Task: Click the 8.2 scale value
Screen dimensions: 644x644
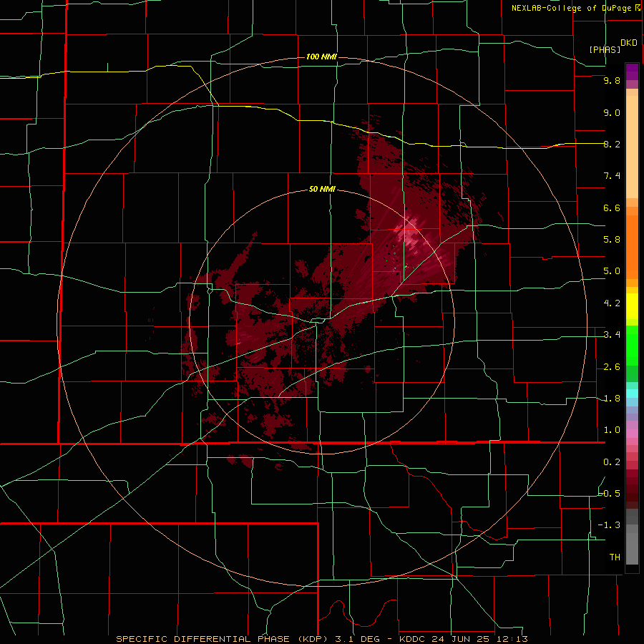Action: (x=612, y=145)
